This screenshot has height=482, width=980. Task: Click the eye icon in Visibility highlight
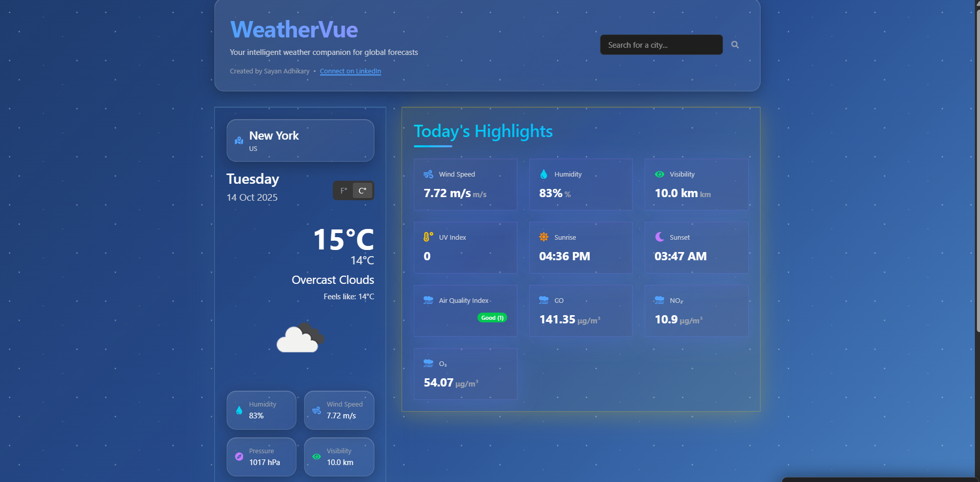(659, 175)
